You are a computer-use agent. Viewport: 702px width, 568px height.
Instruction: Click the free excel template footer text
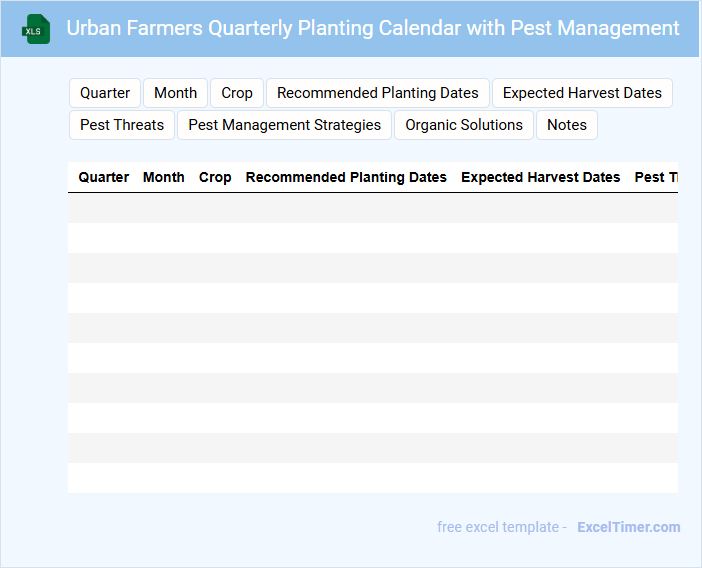pyautogui.click(x=502, y=527)
